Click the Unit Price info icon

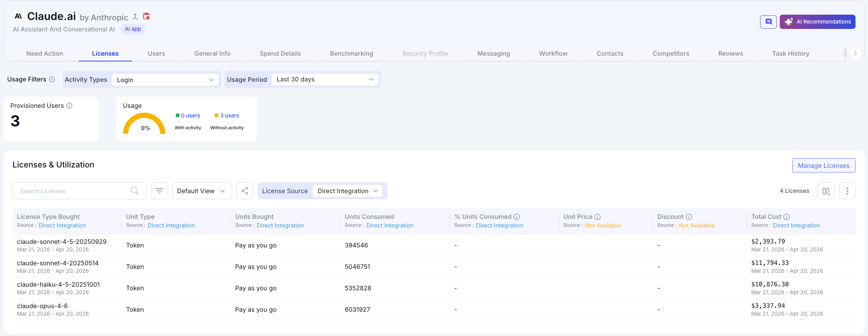(x=597, y=217)
